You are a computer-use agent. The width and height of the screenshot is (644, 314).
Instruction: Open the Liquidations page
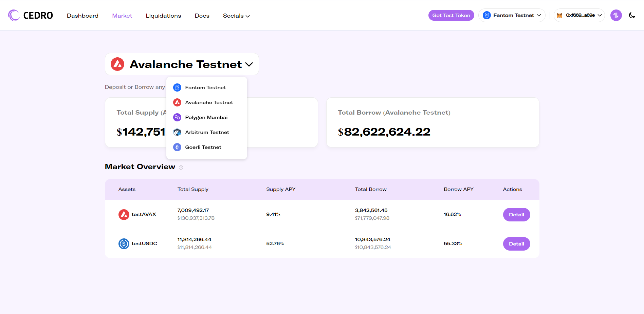pos(163,16)
